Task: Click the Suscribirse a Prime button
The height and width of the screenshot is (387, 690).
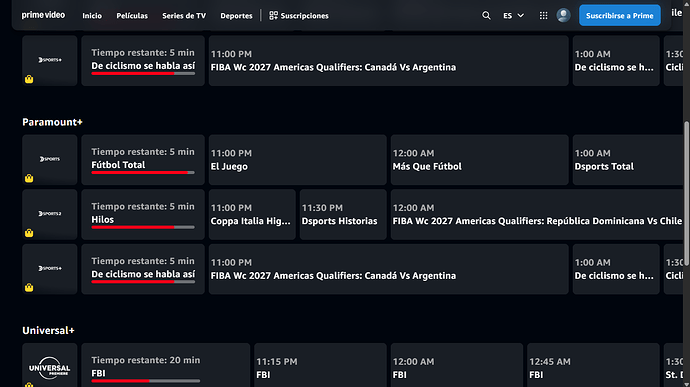Action: pyautogui.click(x=620, y=15)
